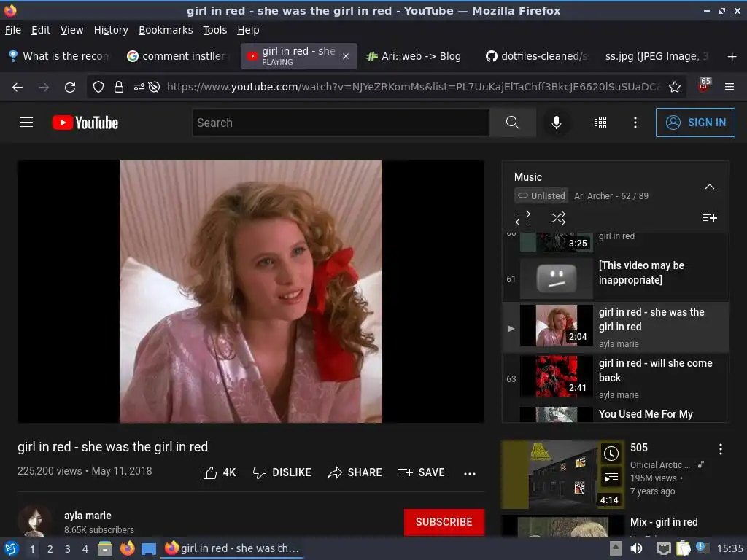View site security padlock info
Viewport: 747px width, 560px height.
tap(119, 87)
